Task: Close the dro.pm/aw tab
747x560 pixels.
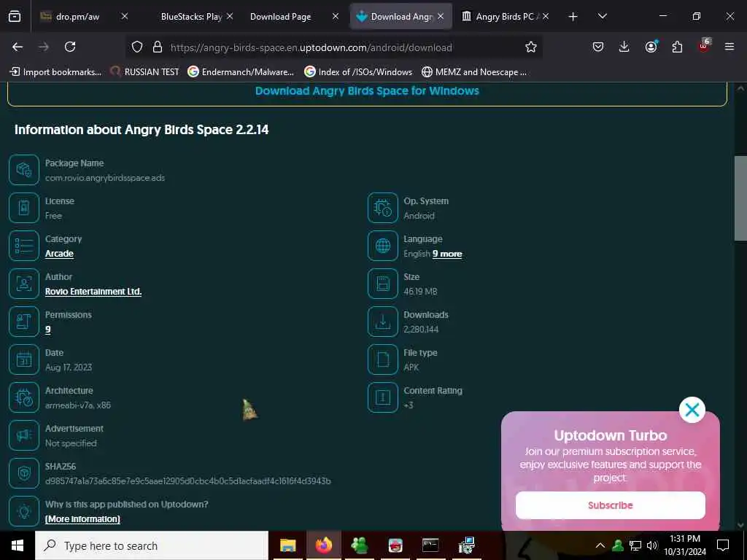Action: pos(124,16)
